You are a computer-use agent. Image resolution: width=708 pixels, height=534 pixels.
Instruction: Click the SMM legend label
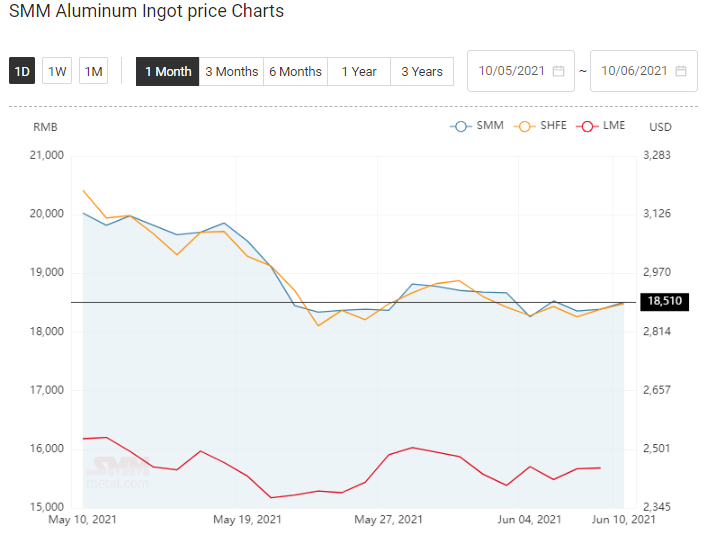tap(490, 125)
